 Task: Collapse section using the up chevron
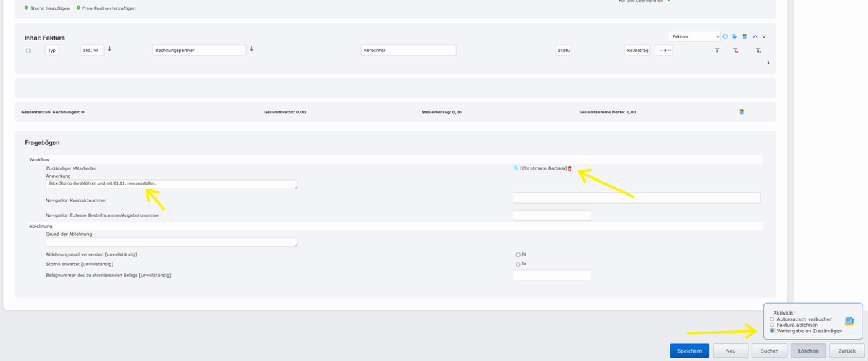[x=755, y=36]
